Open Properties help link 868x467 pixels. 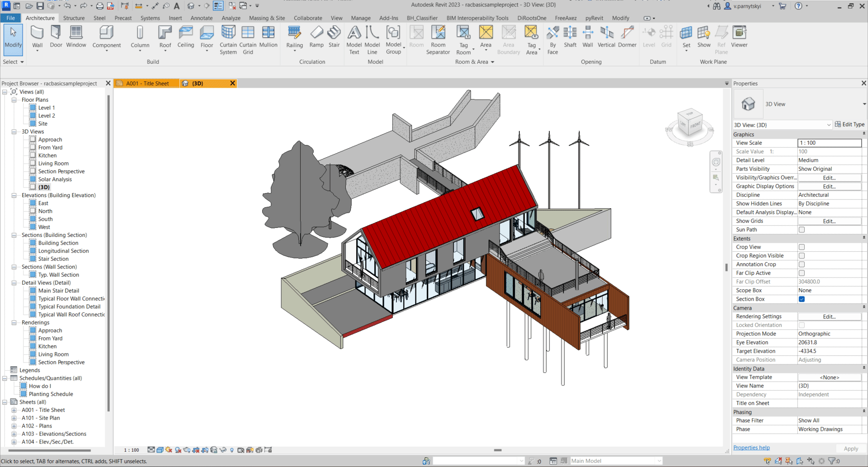751,448
